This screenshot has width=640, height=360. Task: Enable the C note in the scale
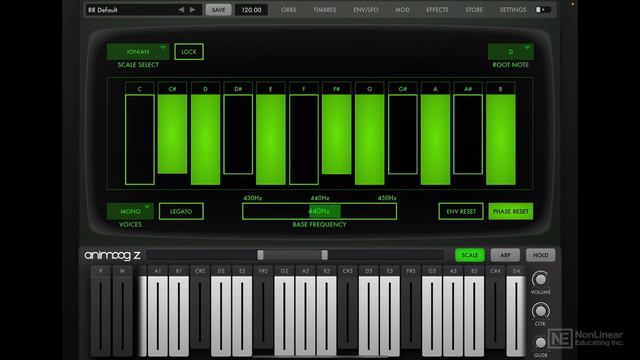pos(140,140)
